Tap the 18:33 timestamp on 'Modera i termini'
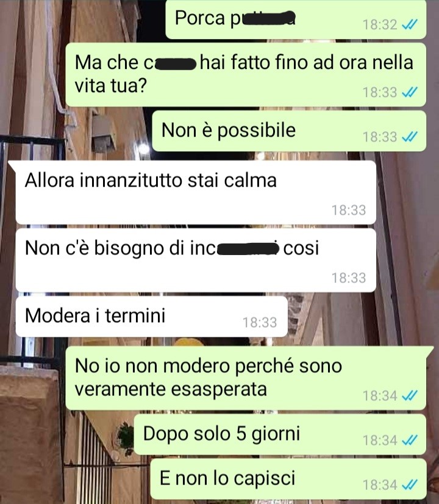The height and width of the screenshot is (504, 439). click(x=260, y=322)
